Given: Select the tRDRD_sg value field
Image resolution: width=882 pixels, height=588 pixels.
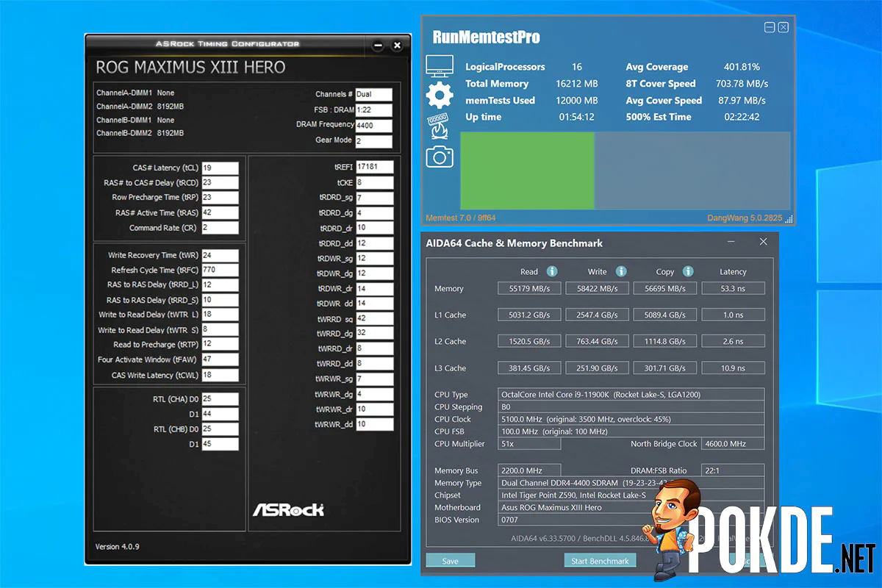Looking at the screenshot, I should pyautogui.click(x=375, y=198).
